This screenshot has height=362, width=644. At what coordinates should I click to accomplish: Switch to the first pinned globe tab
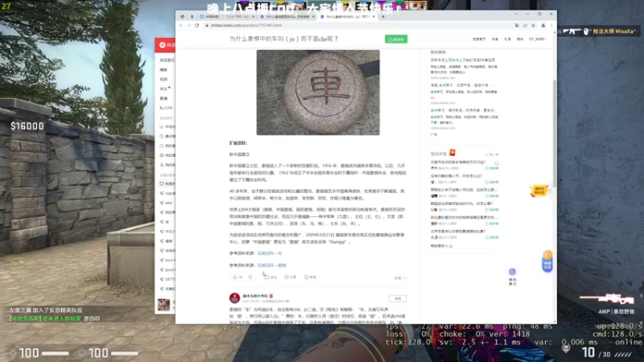pyautogui.click(x=183, y=17)
